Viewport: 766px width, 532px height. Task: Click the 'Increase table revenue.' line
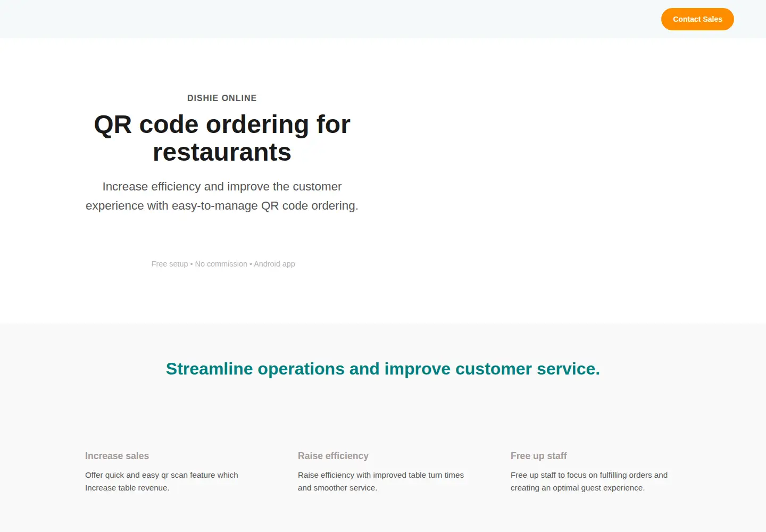(127, 488)
